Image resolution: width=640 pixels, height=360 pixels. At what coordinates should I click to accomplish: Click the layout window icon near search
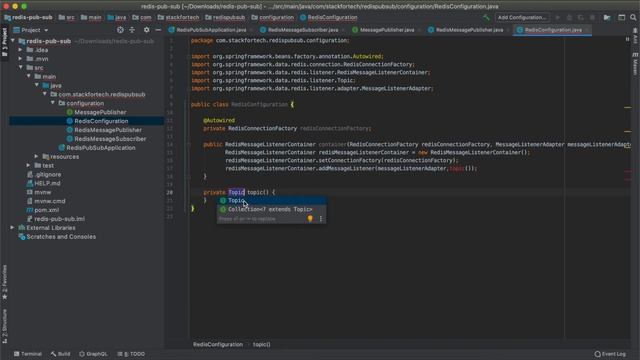621,18
